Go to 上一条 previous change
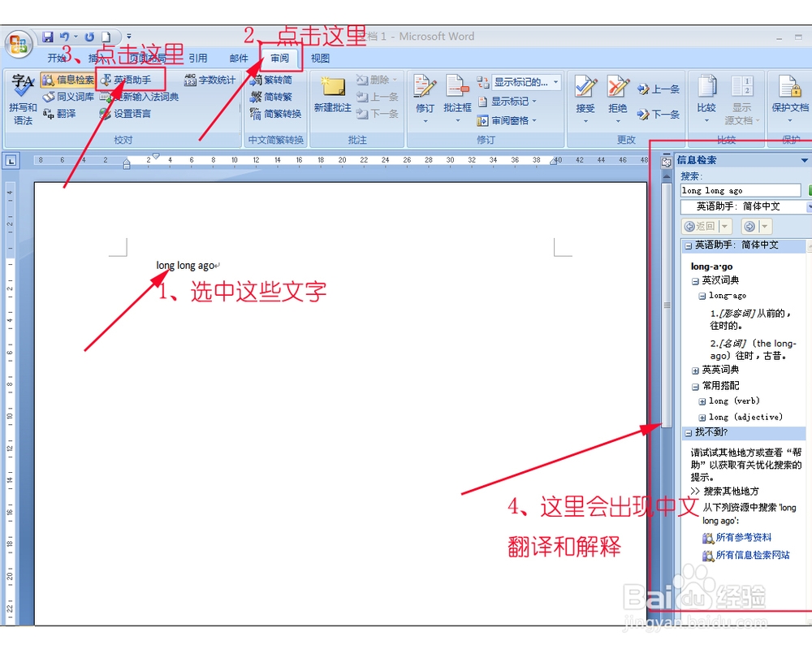Screen dimensions: 812x650 click(659, 89)
